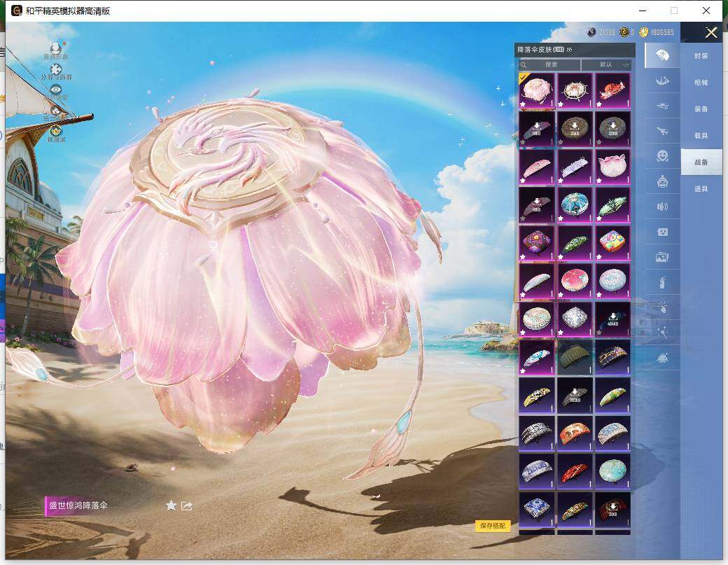
Task: Select the 战备 tab
Action: coord(701,162)
